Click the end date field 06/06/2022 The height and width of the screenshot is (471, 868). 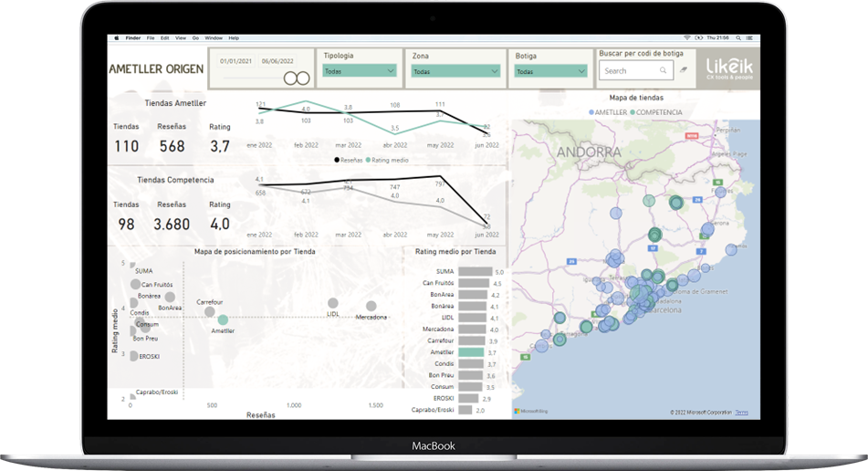point(277,61)
